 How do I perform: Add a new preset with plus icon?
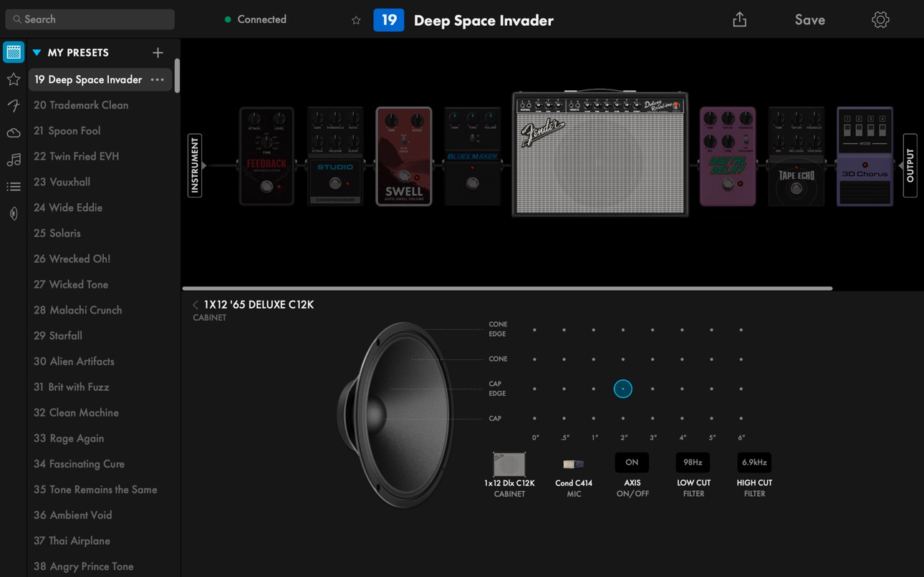(158, 52)
